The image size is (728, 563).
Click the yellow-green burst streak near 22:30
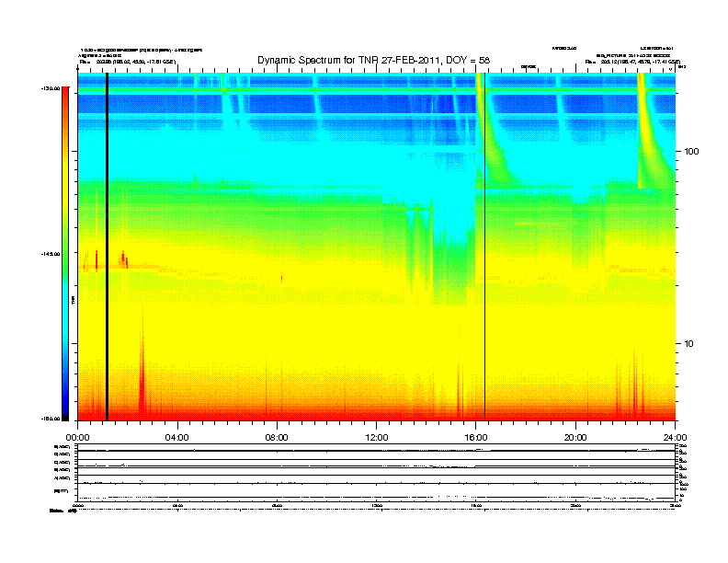point(643,130)
